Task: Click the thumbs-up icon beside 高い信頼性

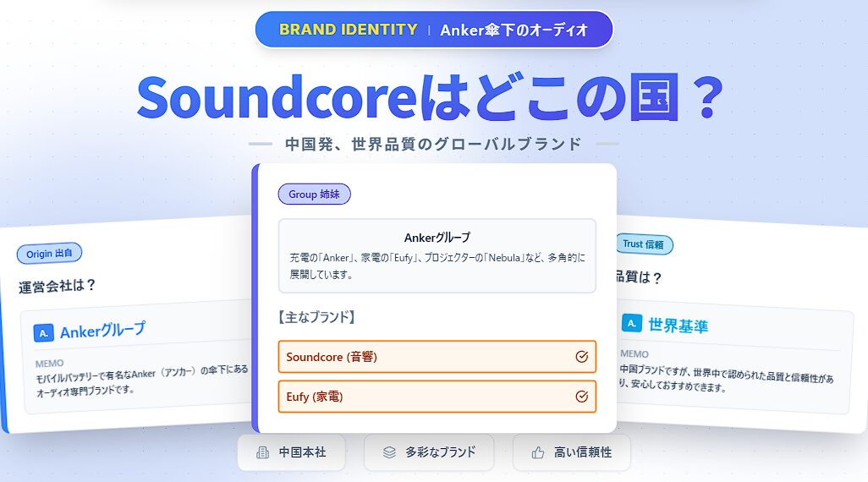Action: tap(537, 453)
